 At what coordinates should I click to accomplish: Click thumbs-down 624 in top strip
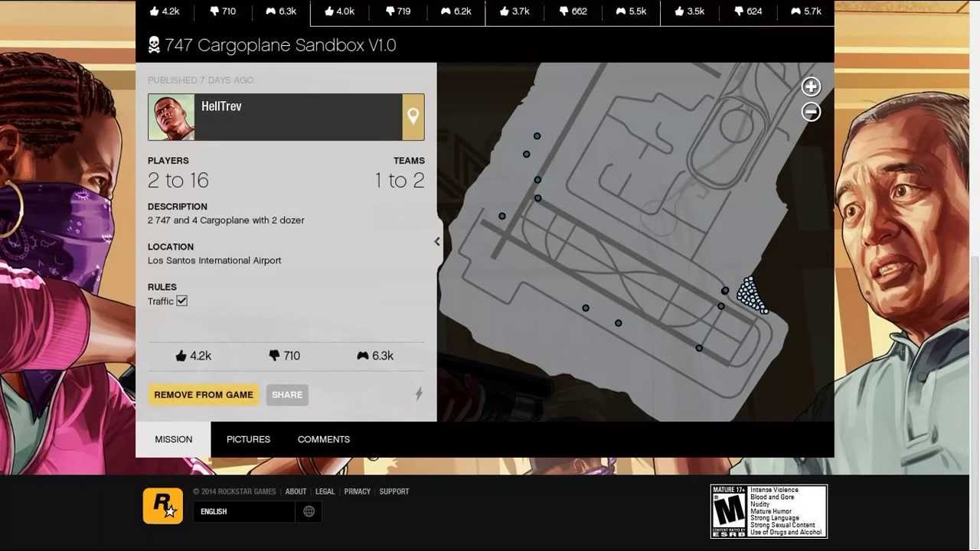[x=748, y=11]
